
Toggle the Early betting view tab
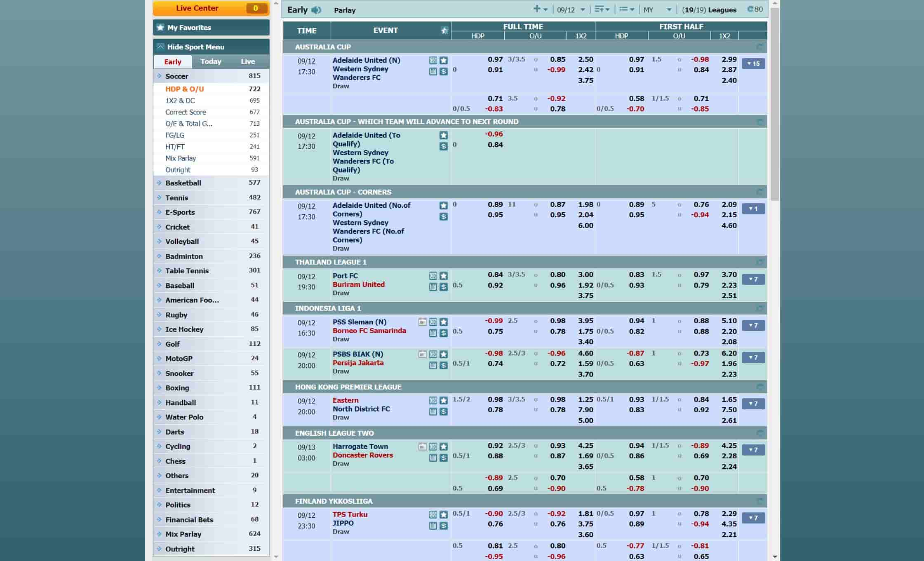[x=173, y=62]
